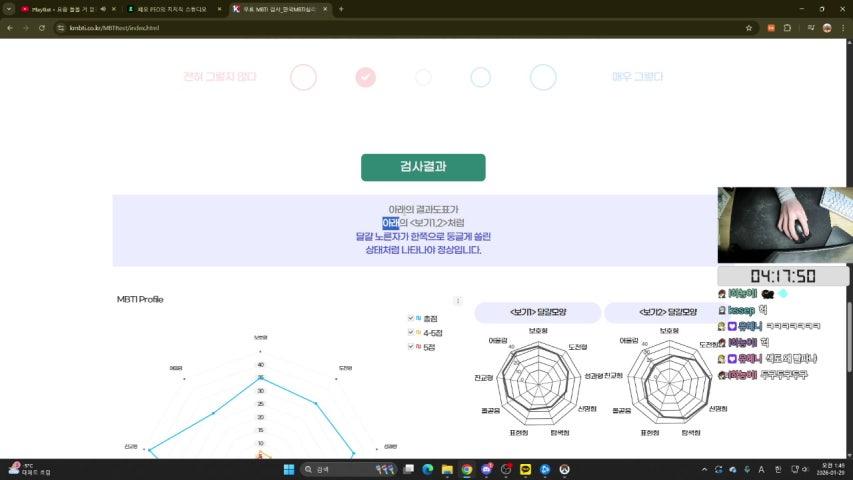Click the page vertical scrollbar thumb
Viewport: 853px width, 480px height.
click(x=849, y=336)
